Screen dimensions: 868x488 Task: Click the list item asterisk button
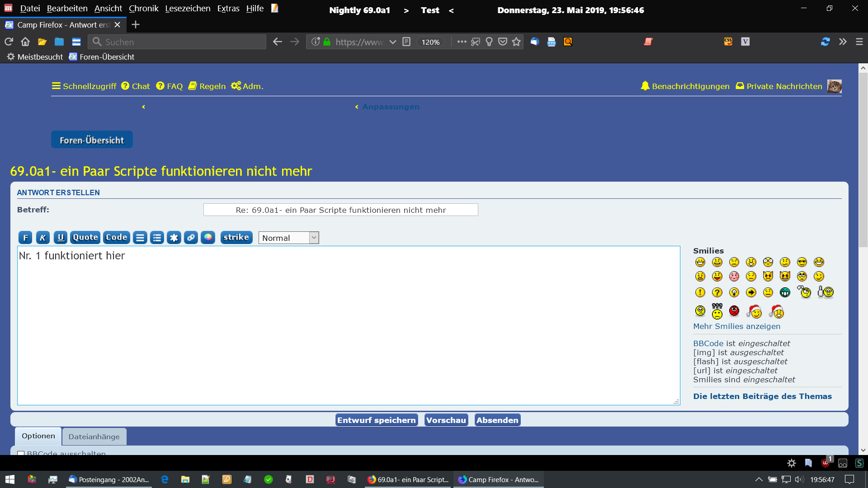pyautogui.click(x=174, y=238)
